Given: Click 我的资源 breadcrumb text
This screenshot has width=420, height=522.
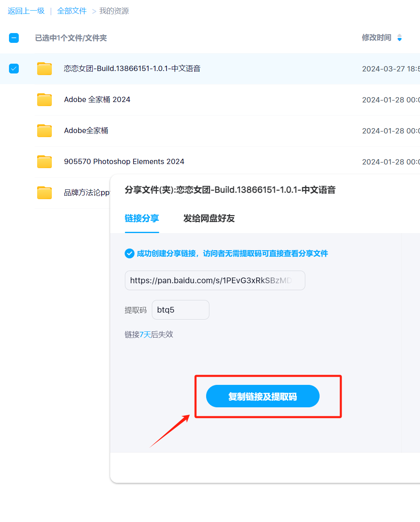Looking at the screenshot, I should [114, 11].
